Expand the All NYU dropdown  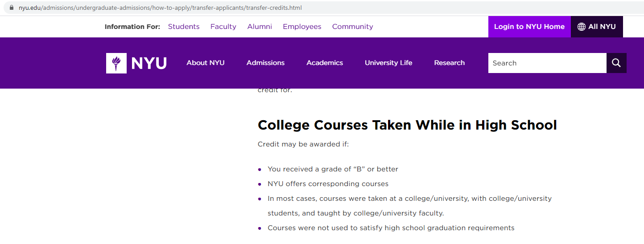point(597,27)
